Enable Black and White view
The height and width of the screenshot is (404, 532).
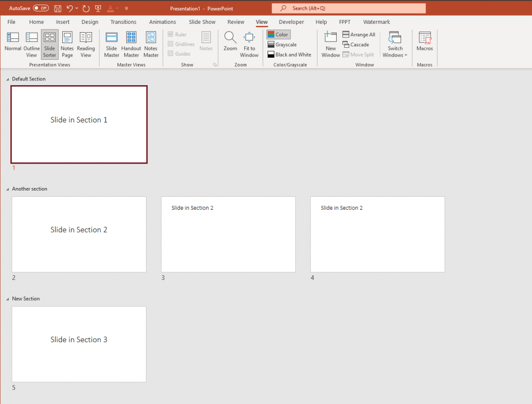tap(289, 54)
